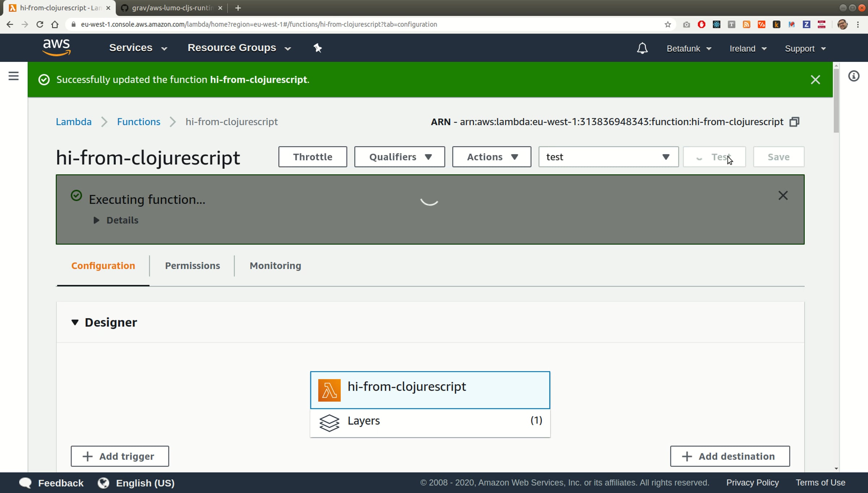
Task: Select the hi-from-clojurescript function box in Designer
Action: [430, 390]
